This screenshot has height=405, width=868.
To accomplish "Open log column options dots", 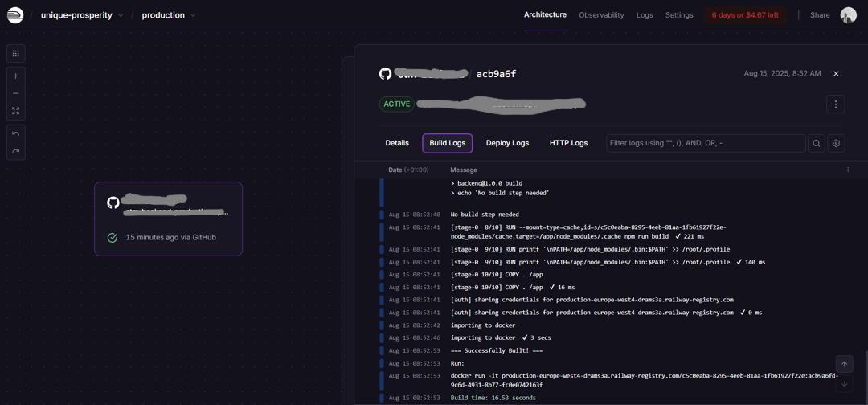I will (x=848, y=170).
